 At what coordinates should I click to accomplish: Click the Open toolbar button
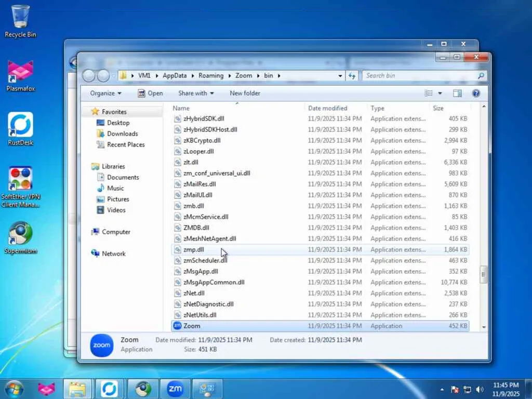[x=150, y=93]
